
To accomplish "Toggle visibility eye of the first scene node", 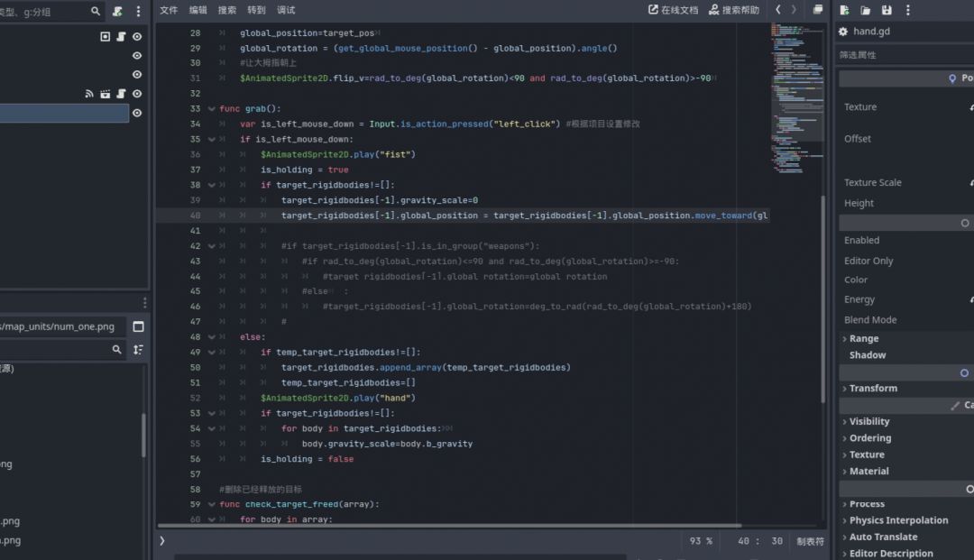I will [x=137, y=36].
